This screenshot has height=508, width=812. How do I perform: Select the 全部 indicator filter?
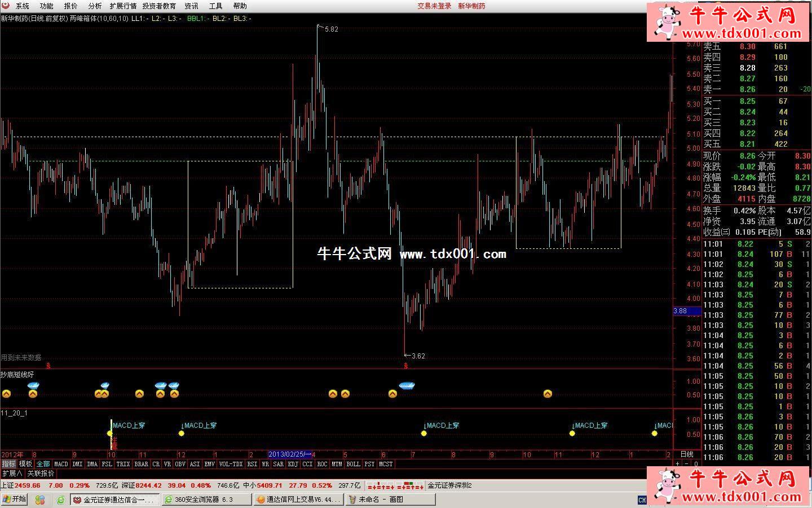coord(43,464)
